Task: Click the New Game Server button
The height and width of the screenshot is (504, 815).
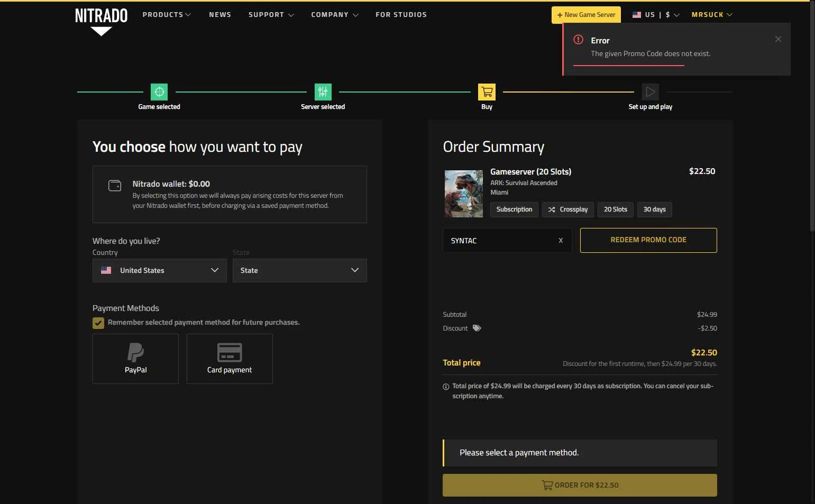Action: coord(586,15)
